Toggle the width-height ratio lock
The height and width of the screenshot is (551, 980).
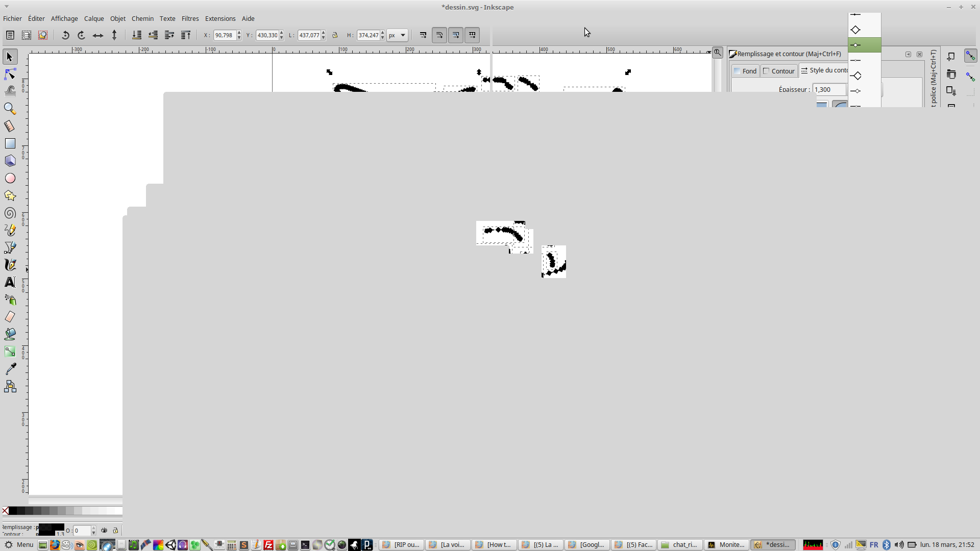(335, 35)
